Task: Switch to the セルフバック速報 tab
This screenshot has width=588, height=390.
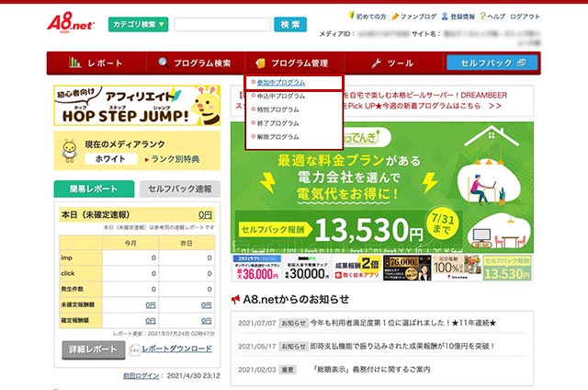Action: [x=180, y=189]
